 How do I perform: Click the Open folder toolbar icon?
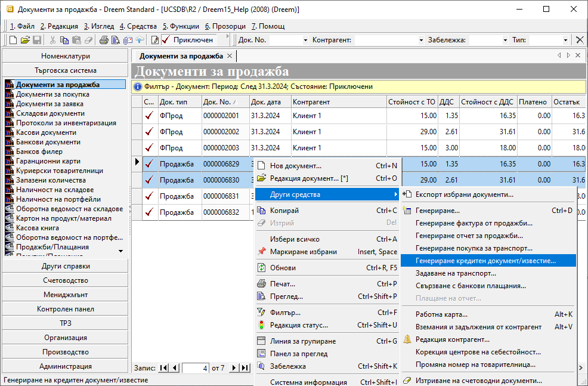[x=25, y=40]
